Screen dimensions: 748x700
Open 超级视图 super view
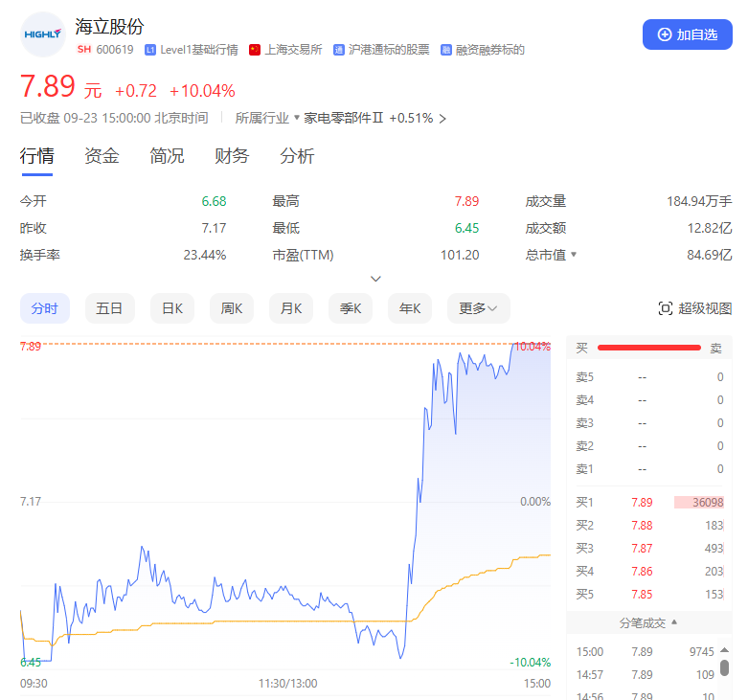click(695, 308)
